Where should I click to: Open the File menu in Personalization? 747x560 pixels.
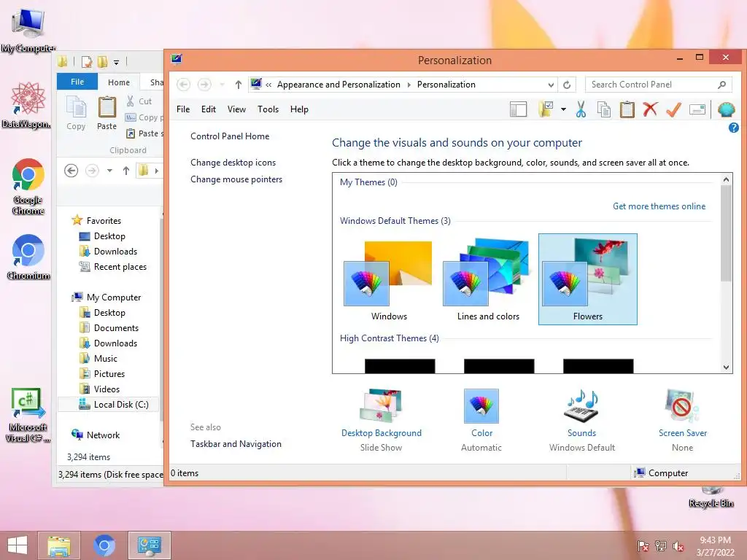183,109
